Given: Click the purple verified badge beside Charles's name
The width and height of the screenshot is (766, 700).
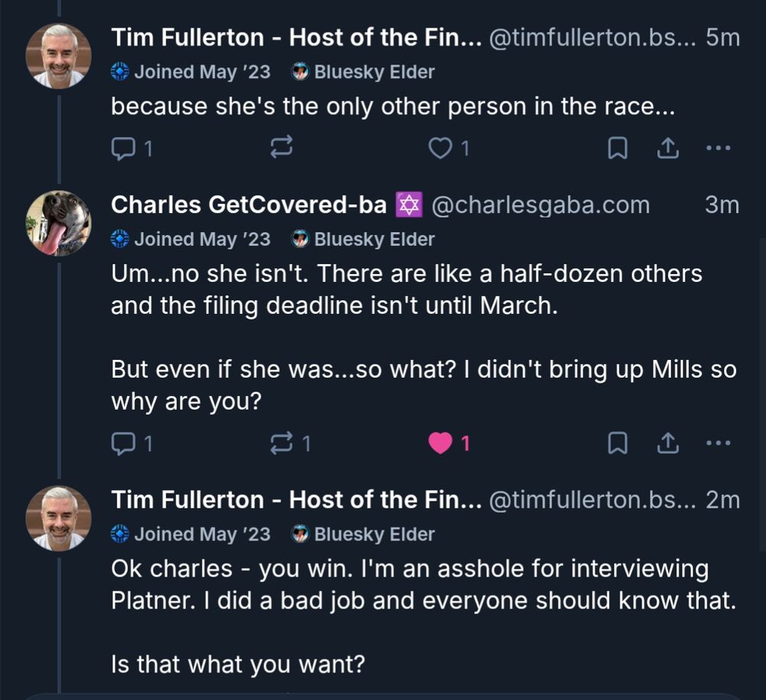Looking at the screenshot, I should [x=411, y=204].
